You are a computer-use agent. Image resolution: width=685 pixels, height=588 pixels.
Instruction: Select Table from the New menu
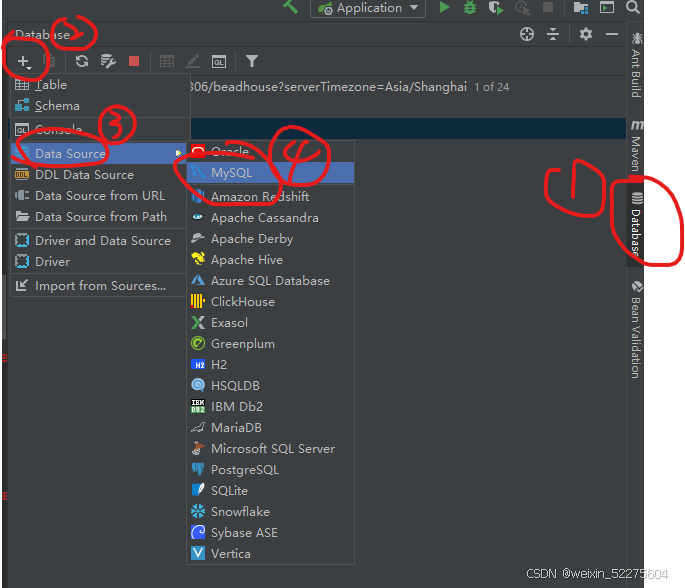(x=100, y=85)
